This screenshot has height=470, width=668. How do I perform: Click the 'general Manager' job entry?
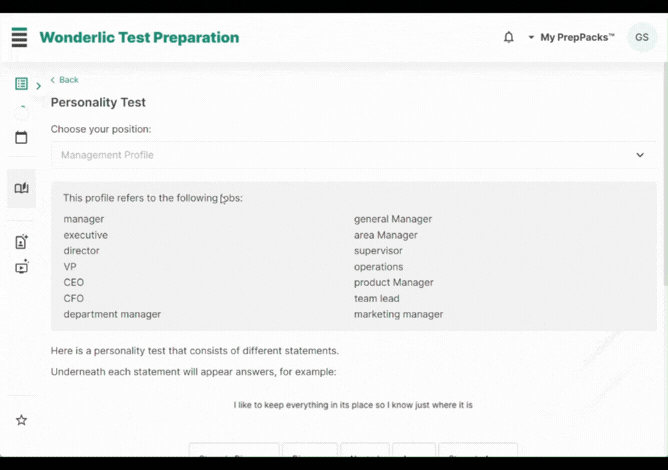click(393, 219)
